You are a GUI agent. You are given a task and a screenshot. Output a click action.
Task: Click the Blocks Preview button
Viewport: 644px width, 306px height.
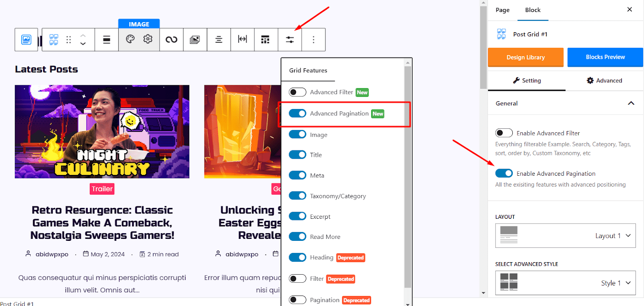(x=605, y=57)
